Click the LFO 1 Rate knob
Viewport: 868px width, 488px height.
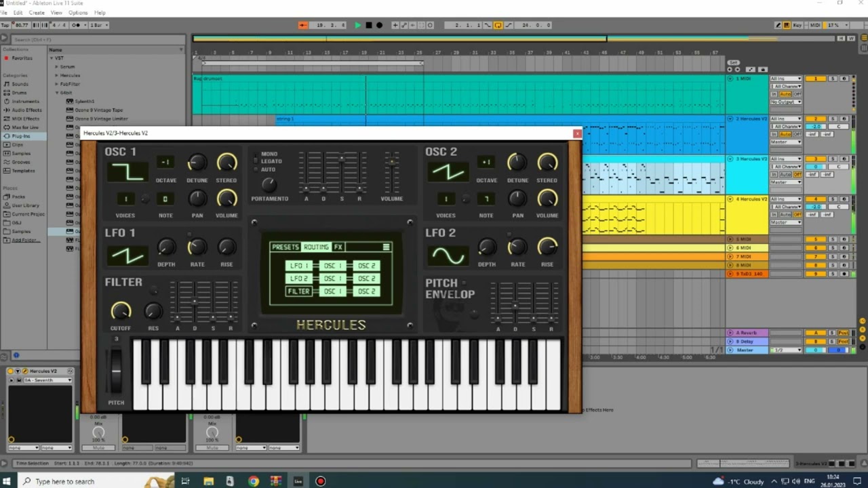click(197, 247)
